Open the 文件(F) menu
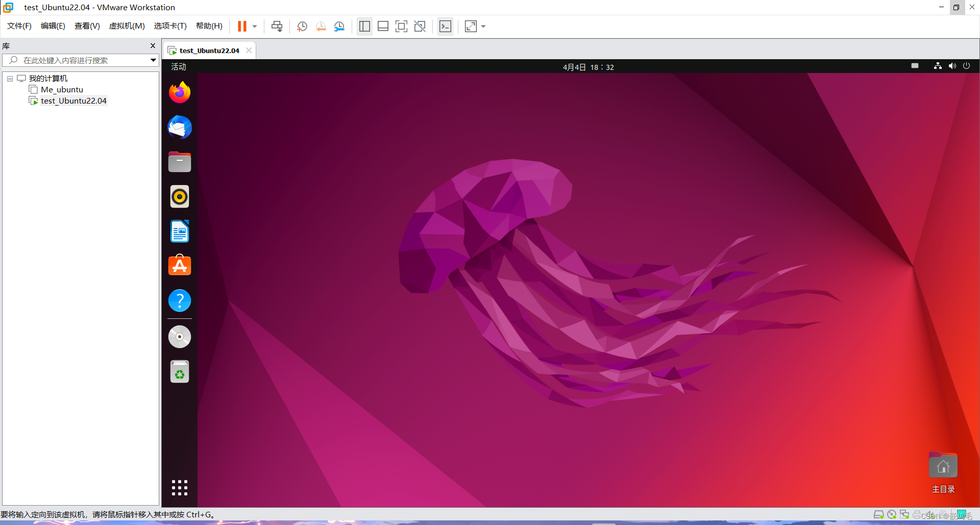The width and height of the screenshot is (980, 525). point(19,26)
